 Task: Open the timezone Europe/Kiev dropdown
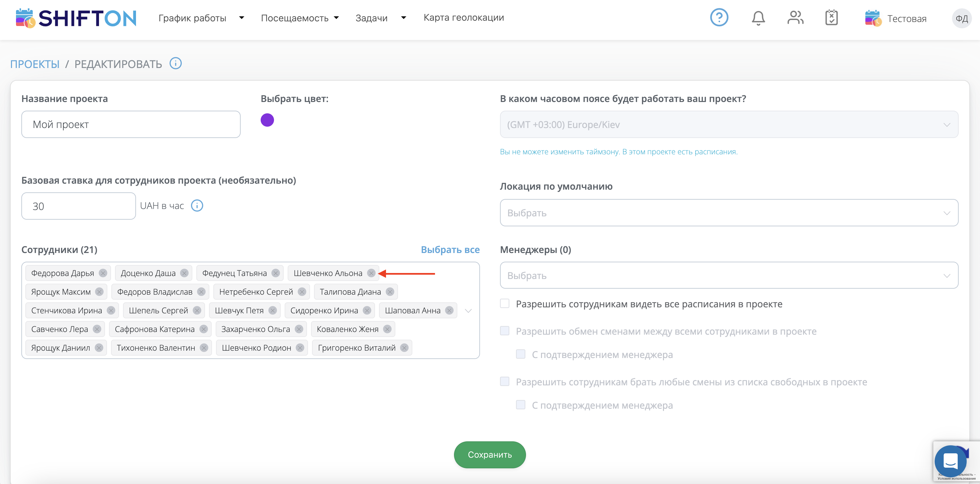click(x=729, y=124)
